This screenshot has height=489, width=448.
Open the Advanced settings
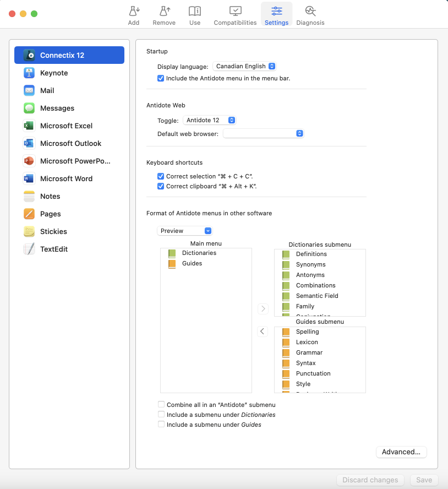[x=401, y=452]
